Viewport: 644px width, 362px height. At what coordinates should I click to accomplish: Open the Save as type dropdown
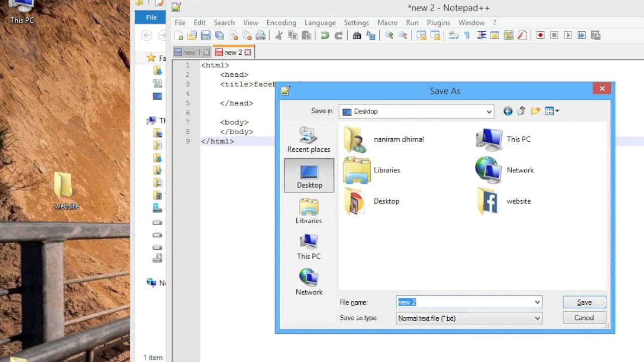pos(537,318)
